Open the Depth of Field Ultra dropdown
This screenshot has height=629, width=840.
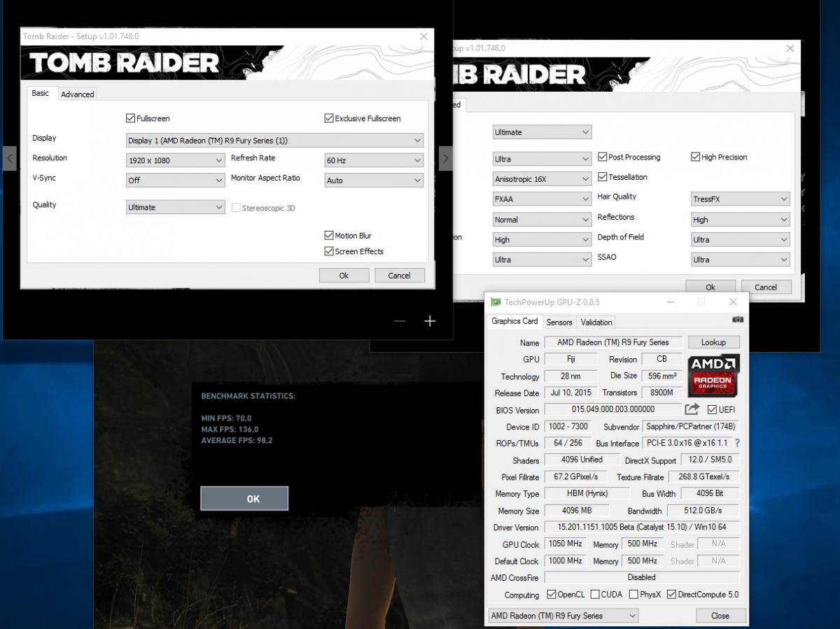[x=741, y=239]
